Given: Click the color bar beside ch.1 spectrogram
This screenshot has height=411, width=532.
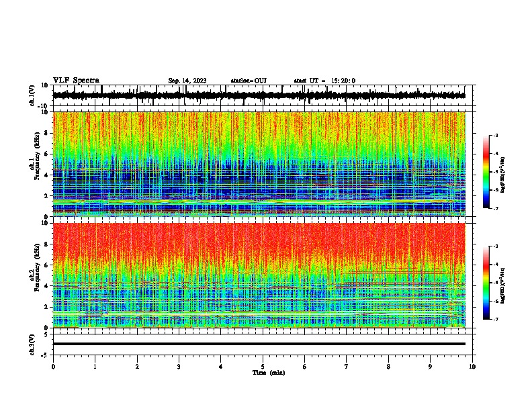Looking at the screenshot, I should [x=486, y=171].
